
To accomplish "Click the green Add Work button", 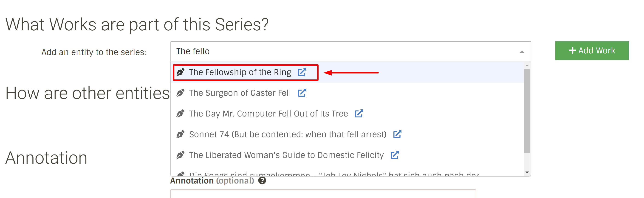I will [x=592, y=51].
